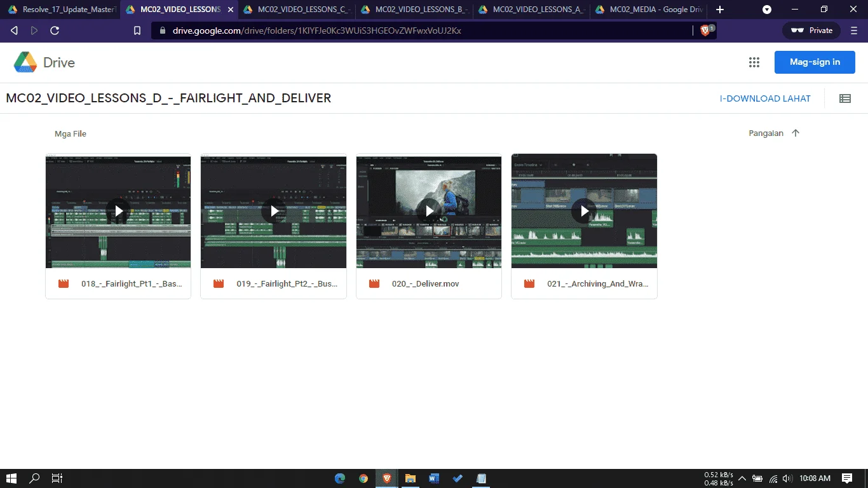Click video file icon beside 019 Fairlight Pt2
This screenshot has width=868, height=488.
pyautogui.click(x=219, y=284)
